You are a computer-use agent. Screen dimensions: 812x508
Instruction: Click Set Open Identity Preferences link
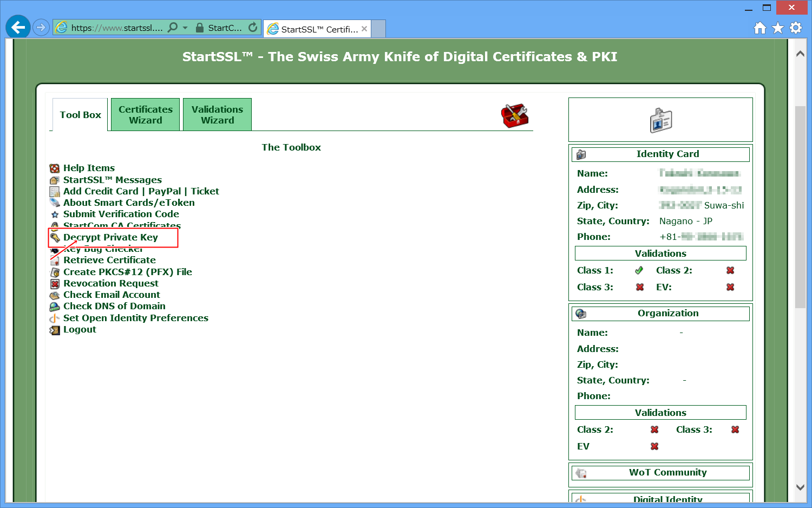135,318
